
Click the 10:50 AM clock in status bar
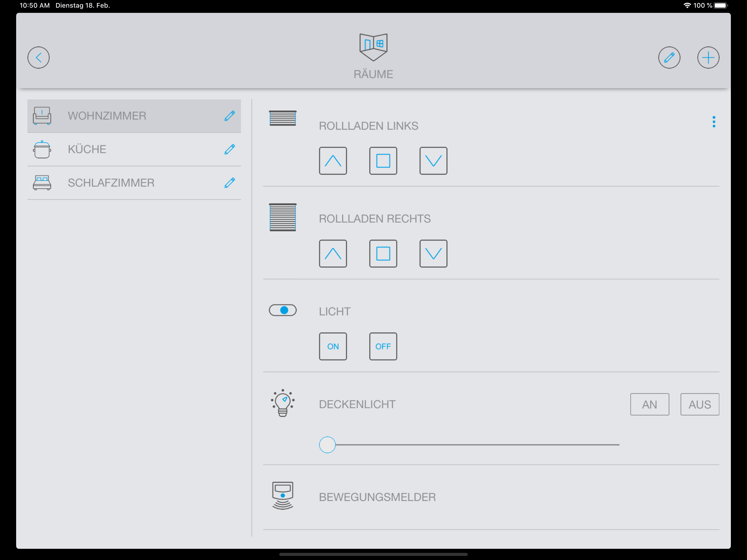[x=34, y=5]
